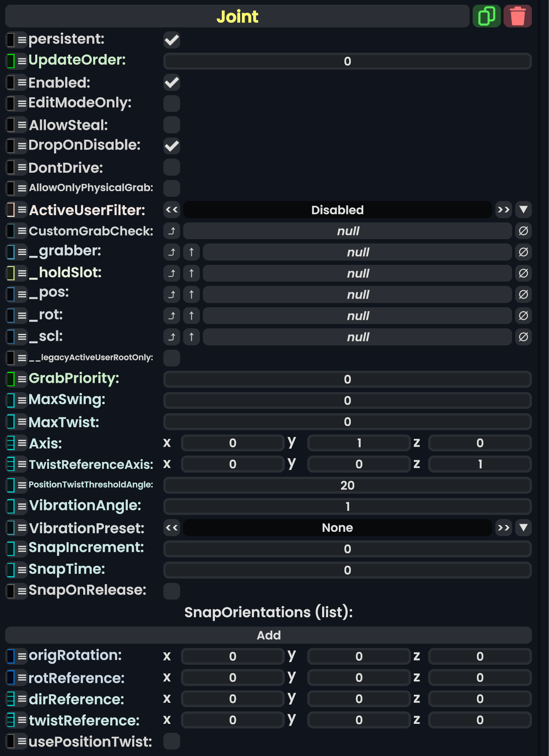
Task: Clear the CustomGrabCheck reference with null icon
Action: (523, 231)
